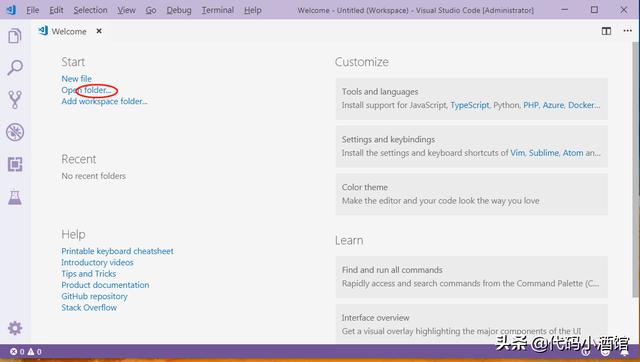This screenshot has width=640, height=362.
Task: Open GitHub repository link
Action: [94, 296]
